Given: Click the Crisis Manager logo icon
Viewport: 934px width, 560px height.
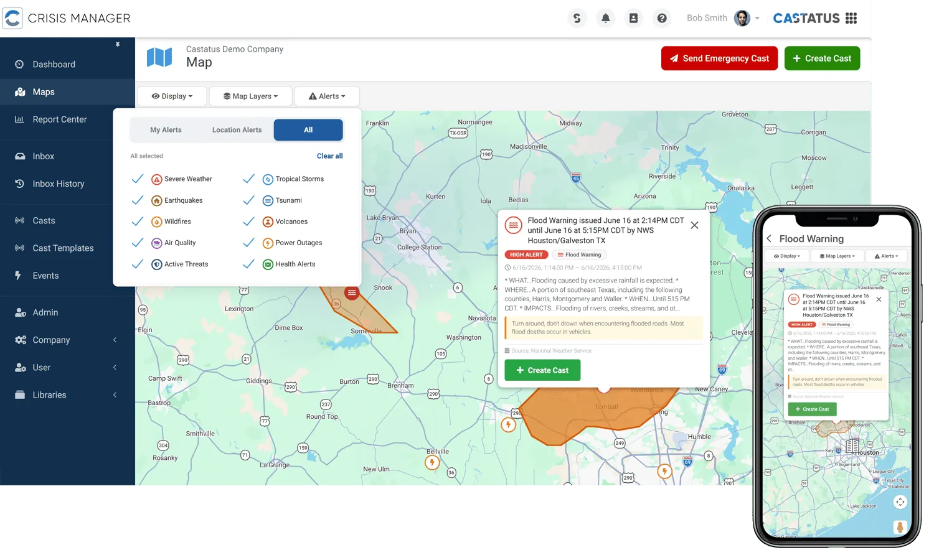Looking at the screenshot, I should click(x=12, y=18).
